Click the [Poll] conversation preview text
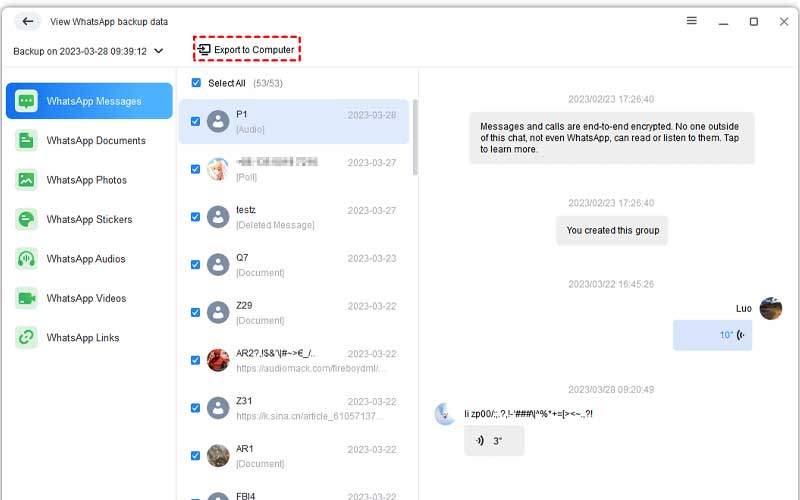 pos(246,177)
